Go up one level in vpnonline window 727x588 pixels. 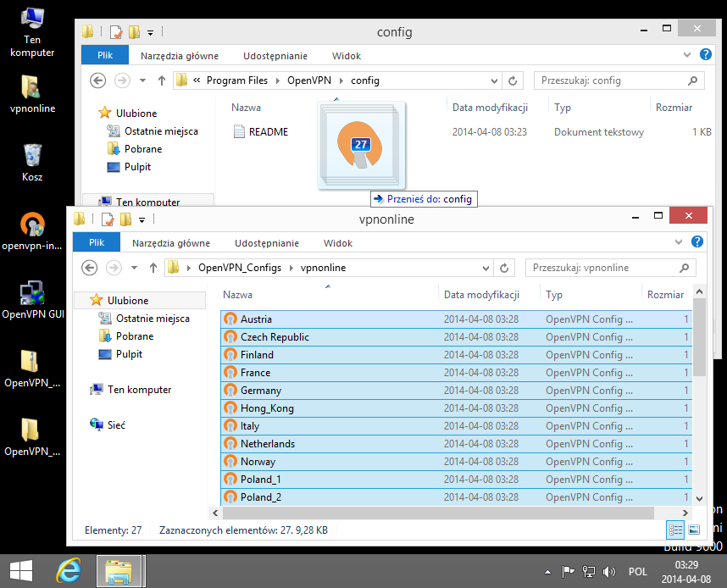(153, 268)
